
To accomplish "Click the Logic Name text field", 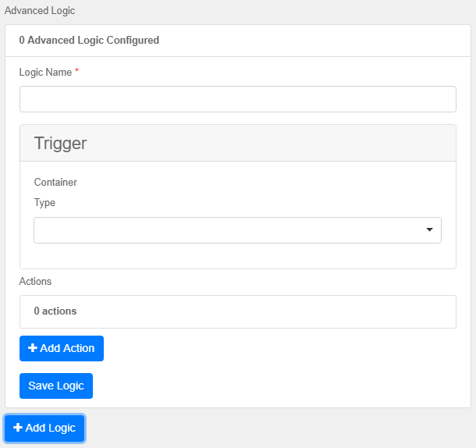I will point(237,99).
